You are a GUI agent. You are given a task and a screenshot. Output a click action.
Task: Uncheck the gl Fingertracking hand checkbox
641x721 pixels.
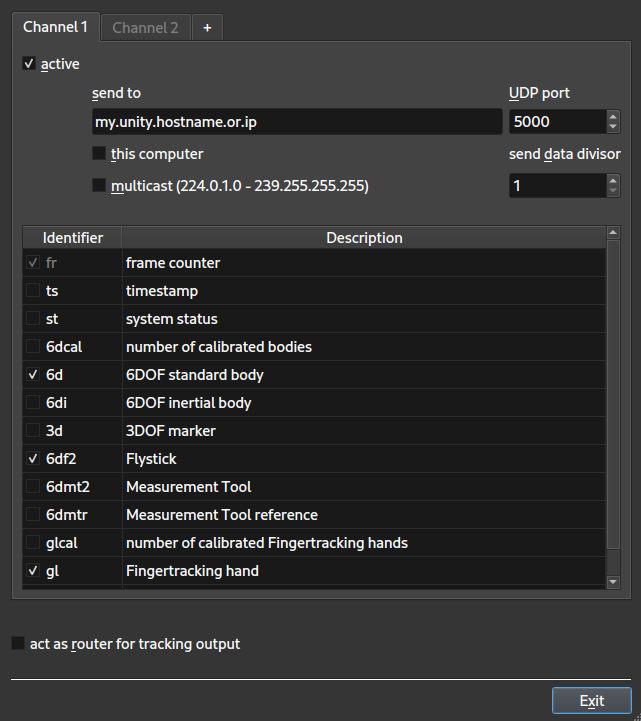pyautogui.click(x=33, y=571)
